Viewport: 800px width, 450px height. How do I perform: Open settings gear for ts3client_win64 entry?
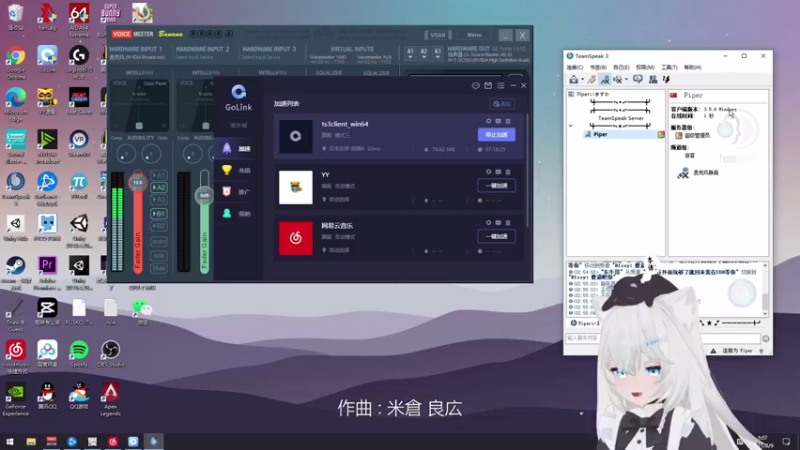pos(488,121)
